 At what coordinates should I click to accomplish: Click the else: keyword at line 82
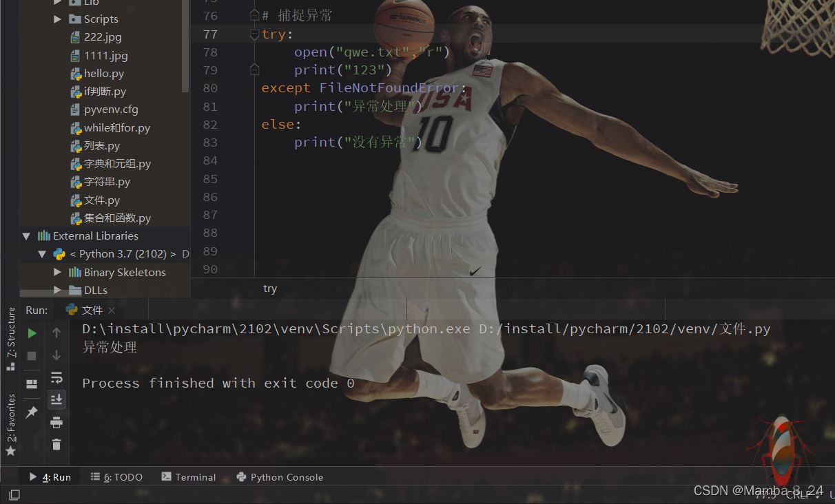281,125
